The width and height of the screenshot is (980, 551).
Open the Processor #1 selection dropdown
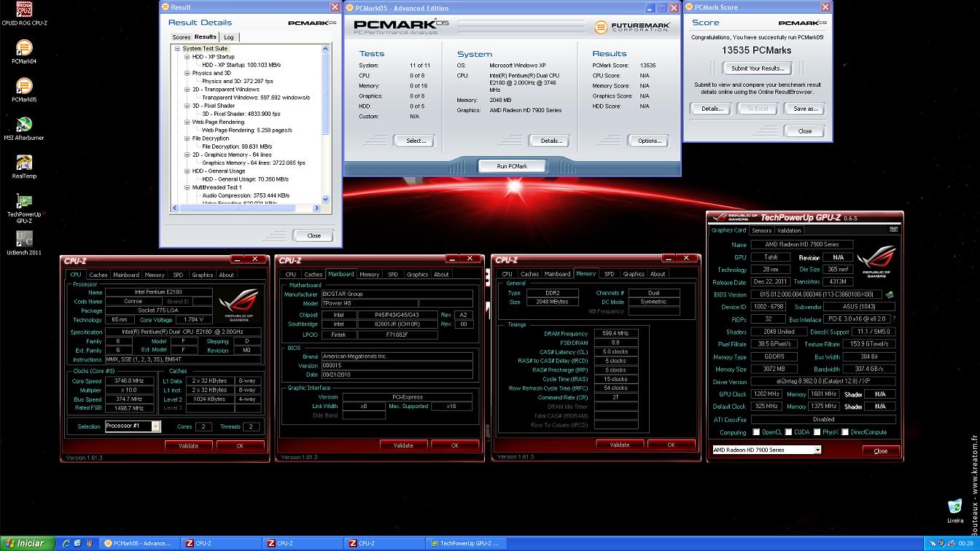click(x=155, y=426)
